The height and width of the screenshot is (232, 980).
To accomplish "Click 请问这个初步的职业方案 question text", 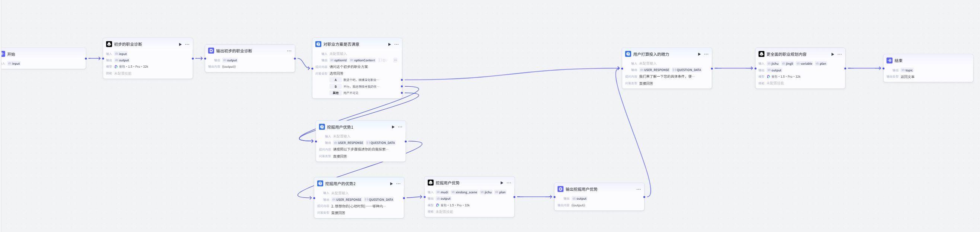I will 349,67.
